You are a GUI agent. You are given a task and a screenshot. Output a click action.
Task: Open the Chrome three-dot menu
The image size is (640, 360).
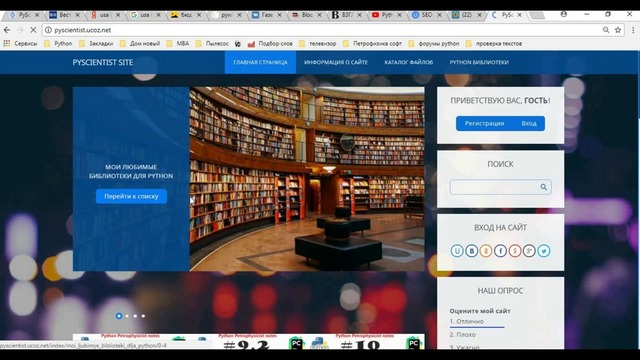coord(632,30)
